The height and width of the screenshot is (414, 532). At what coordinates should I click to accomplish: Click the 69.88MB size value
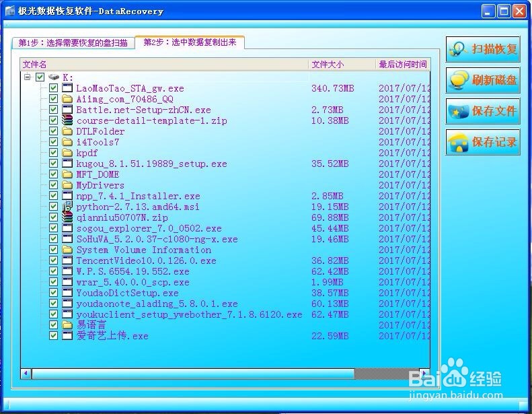click(x=330, y=217)
